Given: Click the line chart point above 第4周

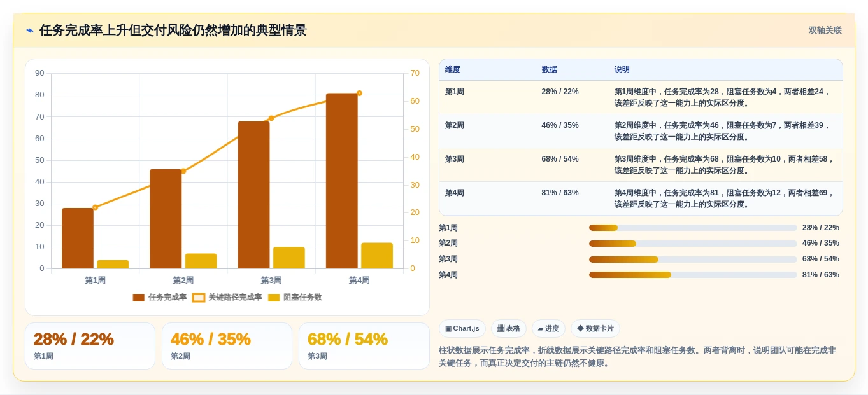Looking at the screenshot, I should coord(359,94).
